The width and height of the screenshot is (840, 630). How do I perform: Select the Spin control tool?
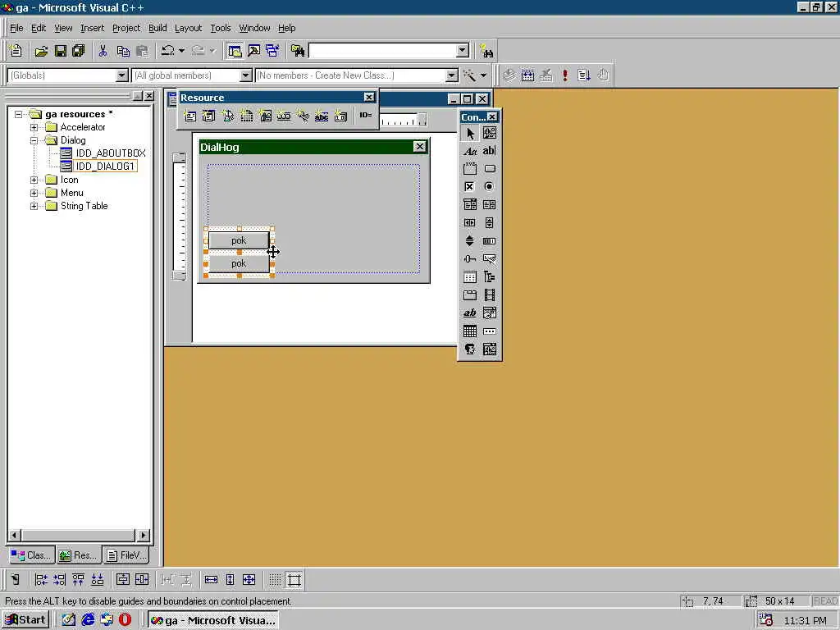point(470,241)
